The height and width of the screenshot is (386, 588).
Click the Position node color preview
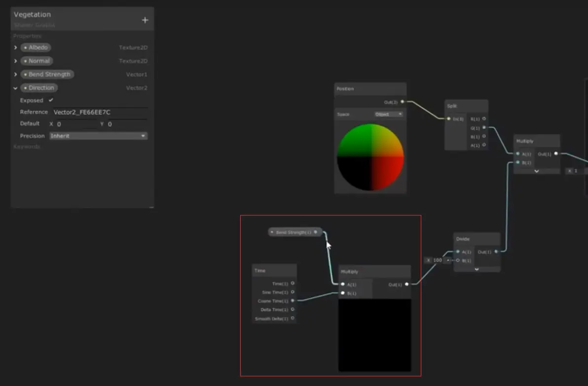[370, 157]
